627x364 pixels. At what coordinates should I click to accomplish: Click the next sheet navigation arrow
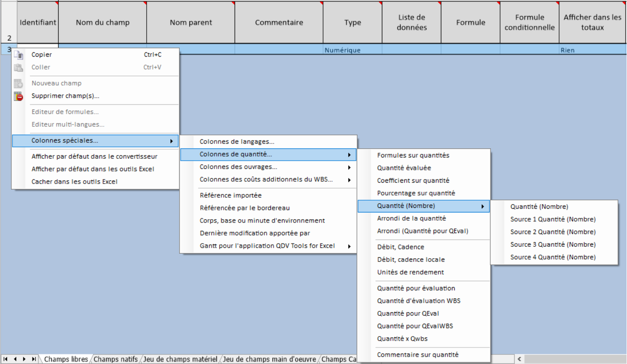(x=24, y=359)
